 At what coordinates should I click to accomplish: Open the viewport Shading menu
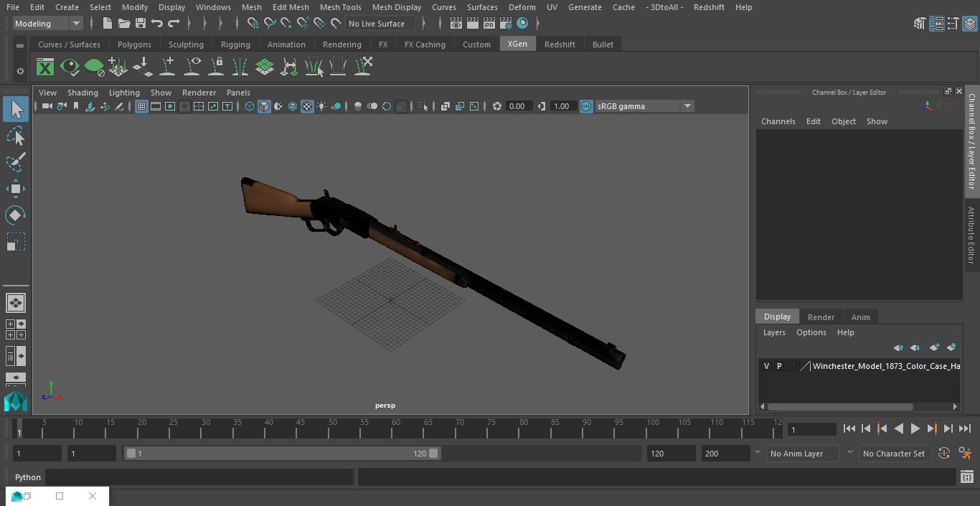pos(83,93)
